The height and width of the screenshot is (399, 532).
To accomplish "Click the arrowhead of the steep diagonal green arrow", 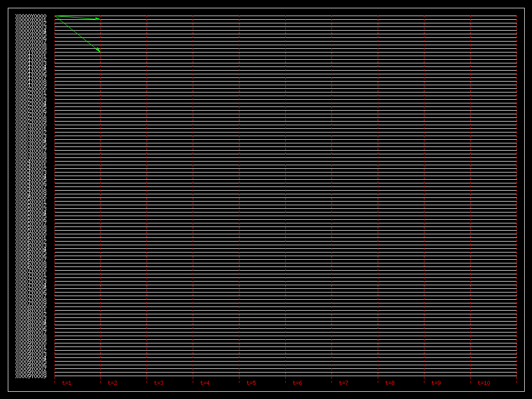I will point(99,51).
